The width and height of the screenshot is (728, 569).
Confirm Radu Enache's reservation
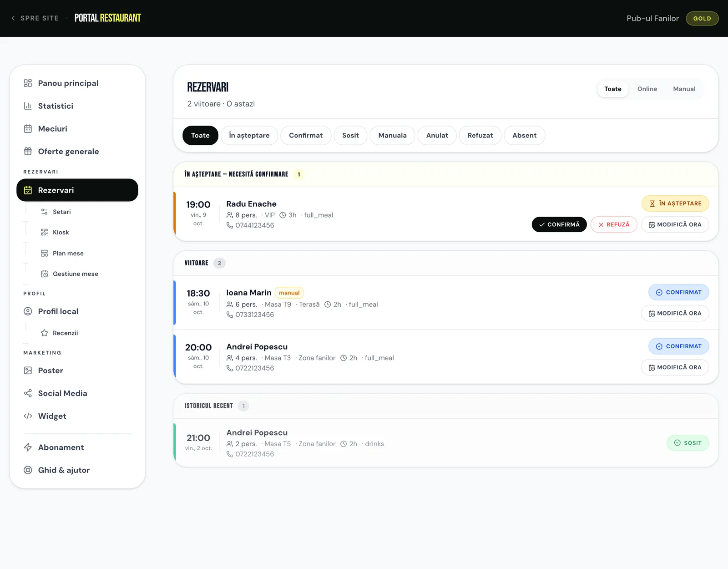559,224
